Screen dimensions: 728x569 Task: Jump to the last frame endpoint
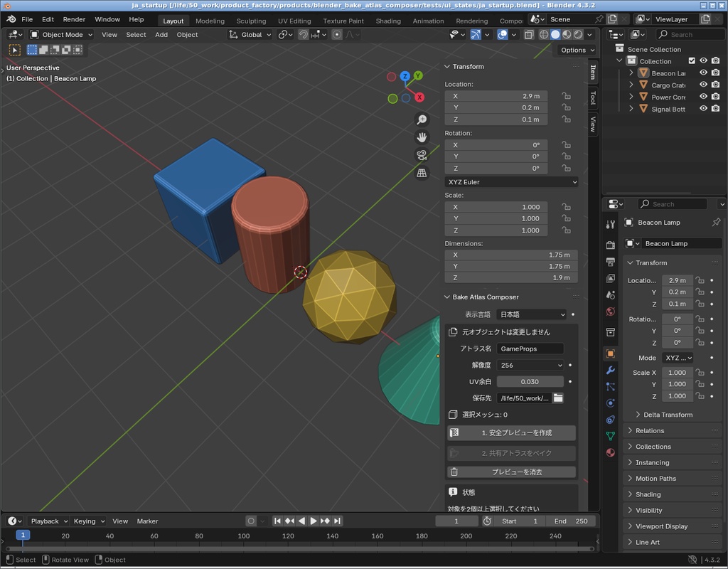click(338, 521)
